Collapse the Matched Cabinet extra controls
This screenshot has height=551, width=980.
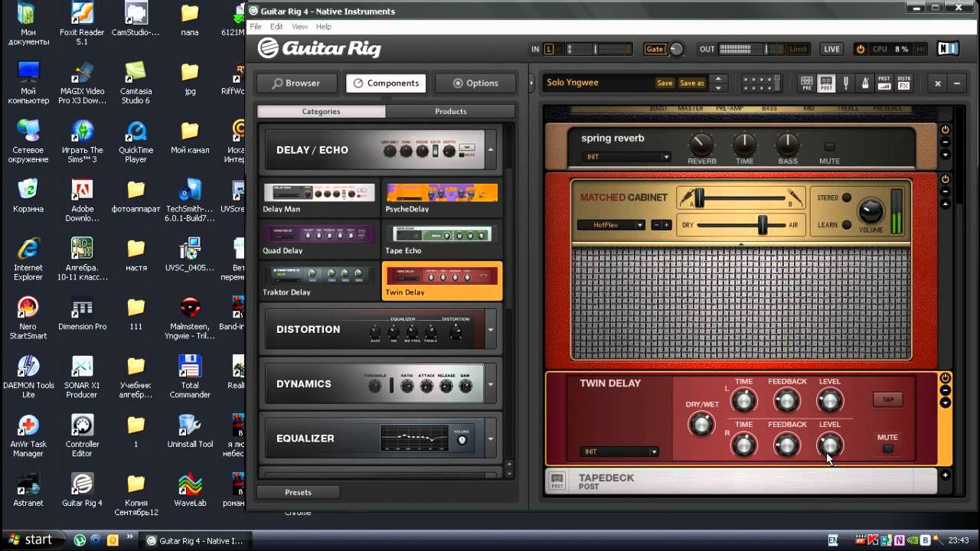coord(945,204)
